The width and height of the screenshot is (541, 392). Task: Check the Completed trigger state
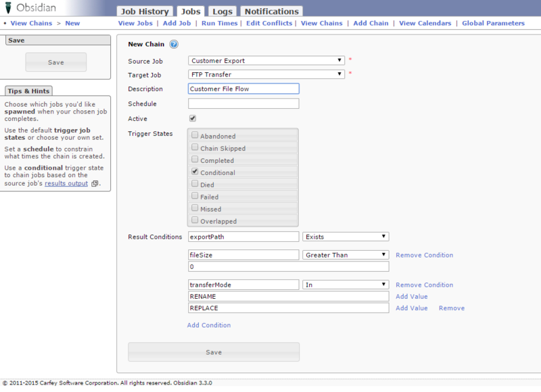pos(195,160)
